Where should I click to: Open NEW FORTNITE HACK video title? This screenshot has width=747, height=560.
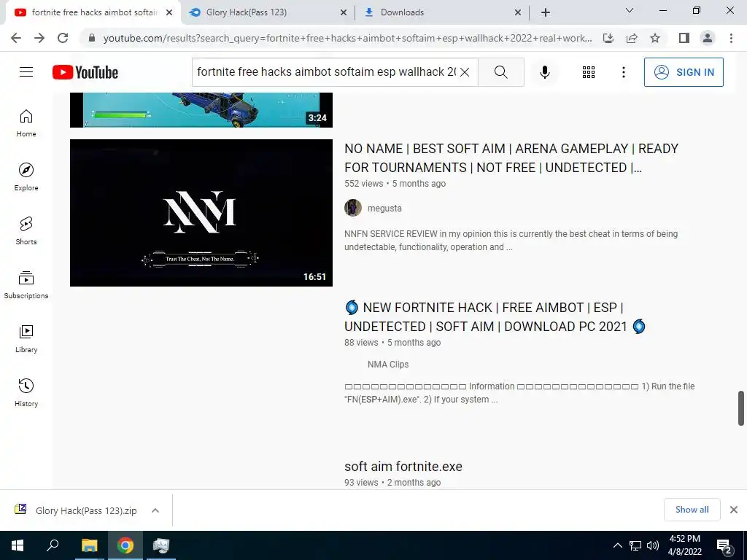(495, 317)
